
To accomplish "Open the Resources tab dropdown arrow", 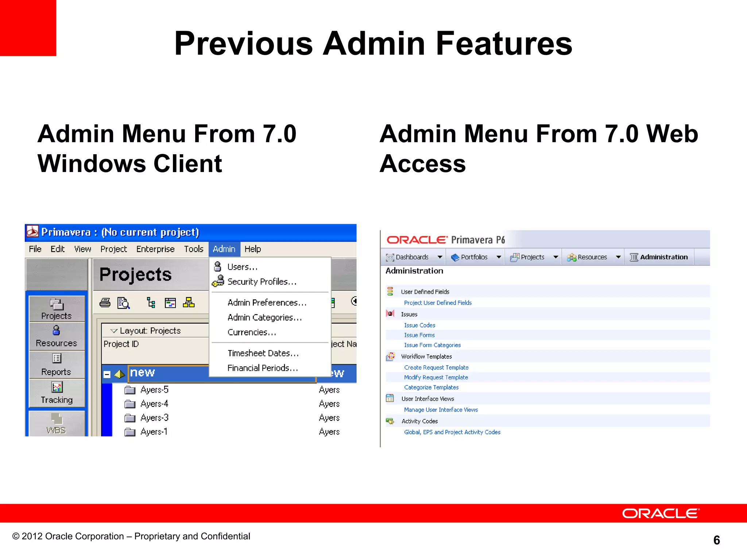I will click(x=618, y=257).
